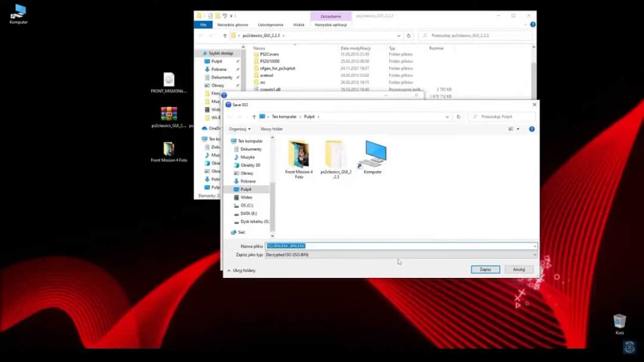
Task: Click the help icon in the Save ISO dialog
Action: tap(531, 129)
